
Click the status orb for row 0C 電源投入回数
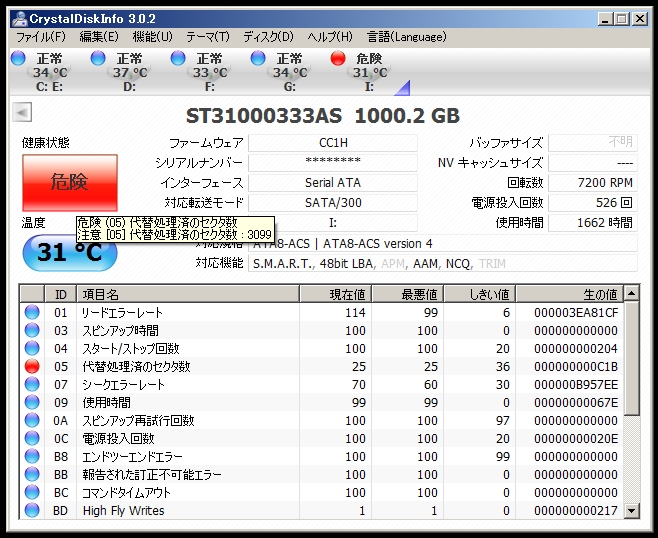[x=32, y=438]
